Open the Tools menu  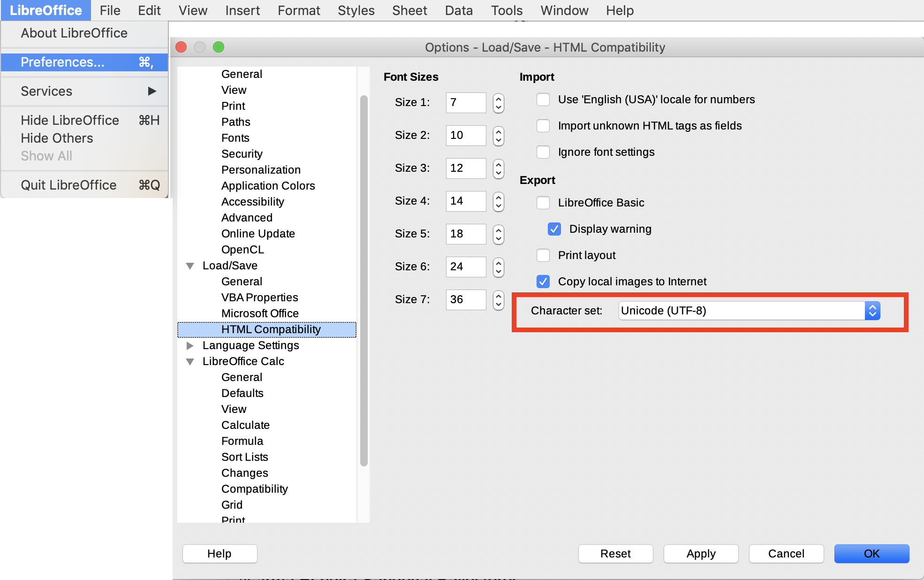506,10
